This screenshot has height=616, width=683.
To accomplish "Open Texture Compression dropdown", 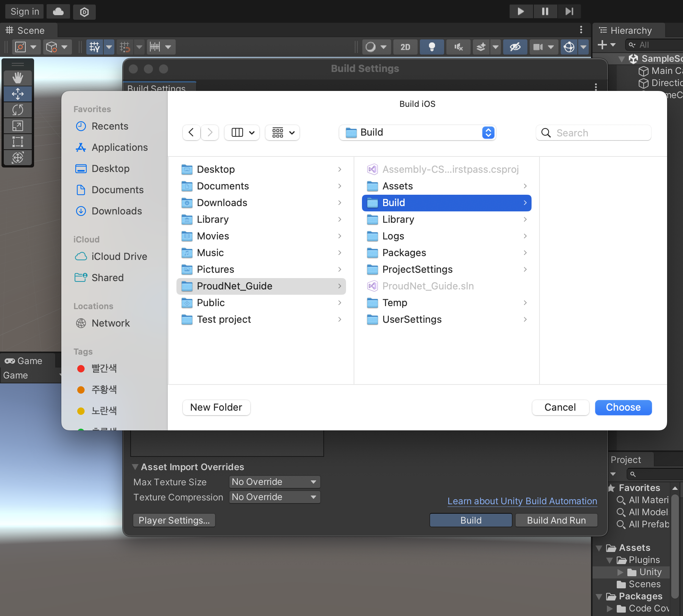I will pos(274,497).
